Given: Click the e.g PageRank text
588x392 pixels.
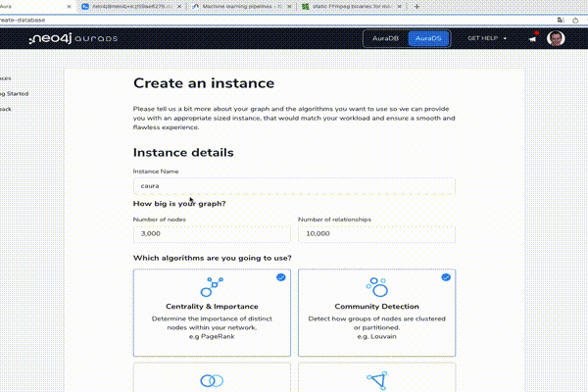Looking at the screenshot, I should (x=212, y=336).
